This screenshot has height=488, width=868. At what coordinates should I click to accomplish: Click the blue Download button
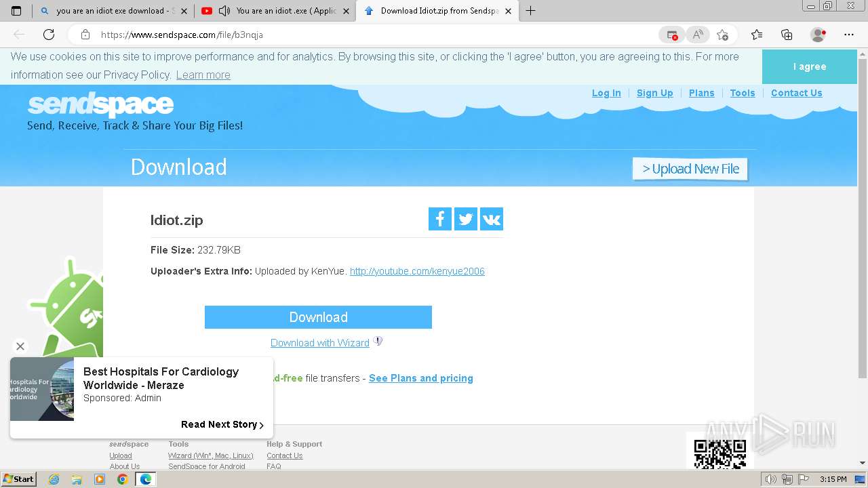tap(318, 317)
